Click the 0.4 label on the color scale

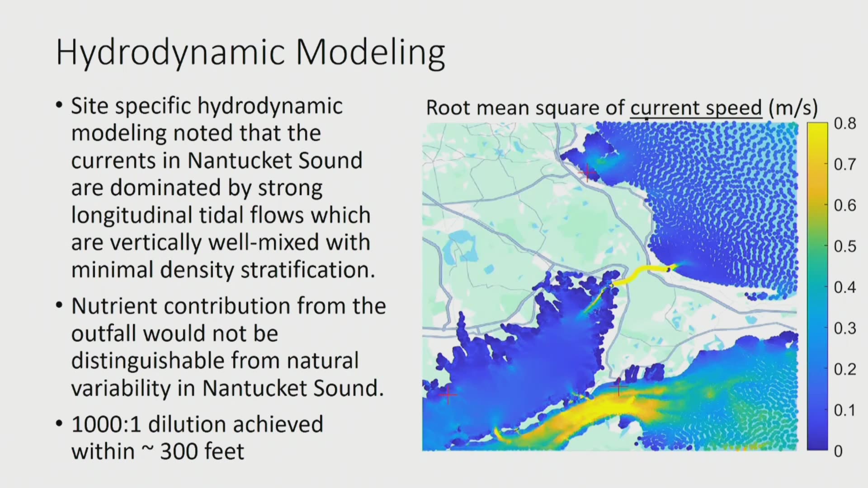point(845,287)
